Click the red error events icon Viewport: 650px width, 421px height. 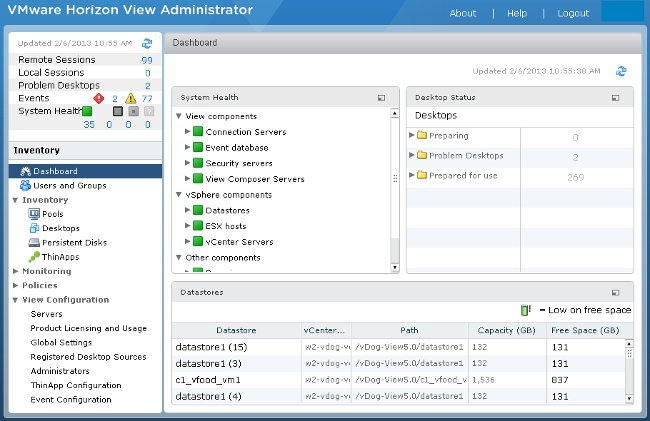(99, 98)
